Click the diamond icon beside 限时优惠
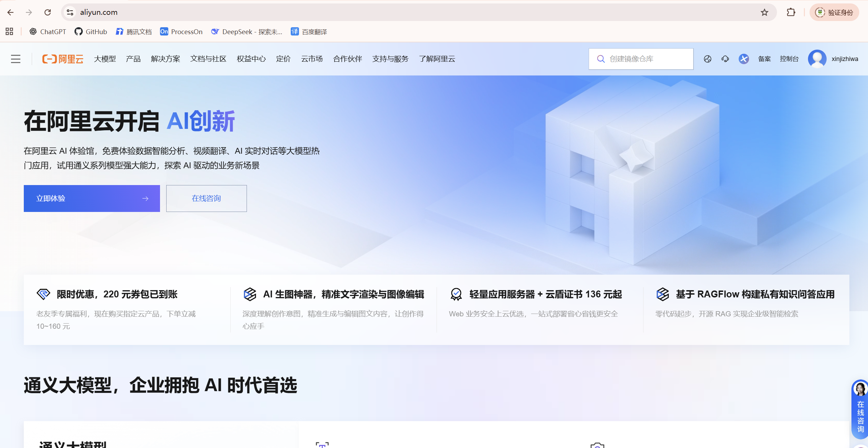Image resolution: width=868 pixels, height=448 pixels. pos(43,294)
